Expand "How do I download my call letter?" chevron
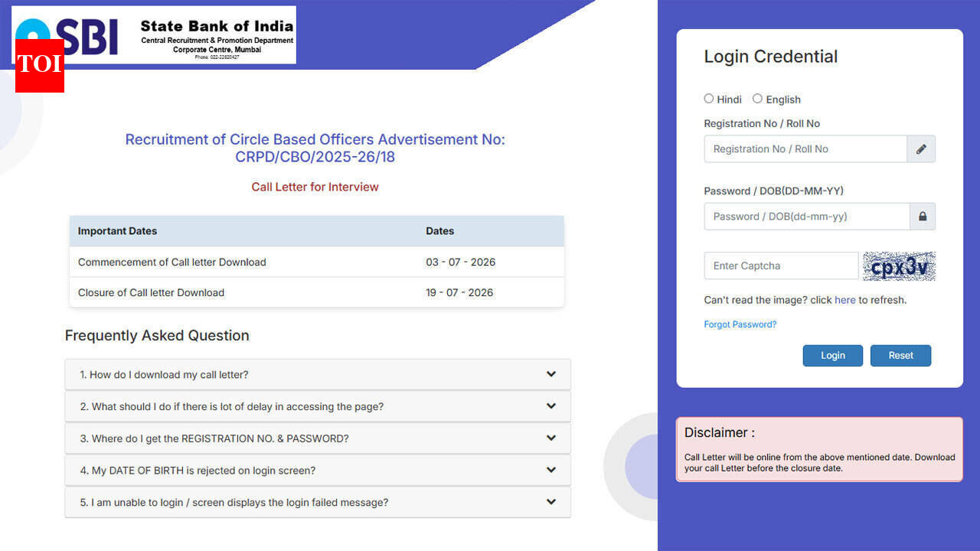This screenshot has height=551, width=980. [551, 374]
